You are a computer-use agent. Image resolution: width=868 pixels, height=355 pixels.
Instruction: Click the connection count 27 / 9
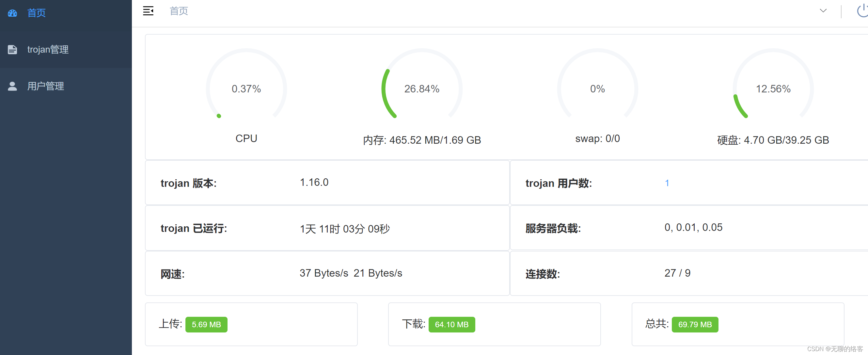(x=677, y=273)
